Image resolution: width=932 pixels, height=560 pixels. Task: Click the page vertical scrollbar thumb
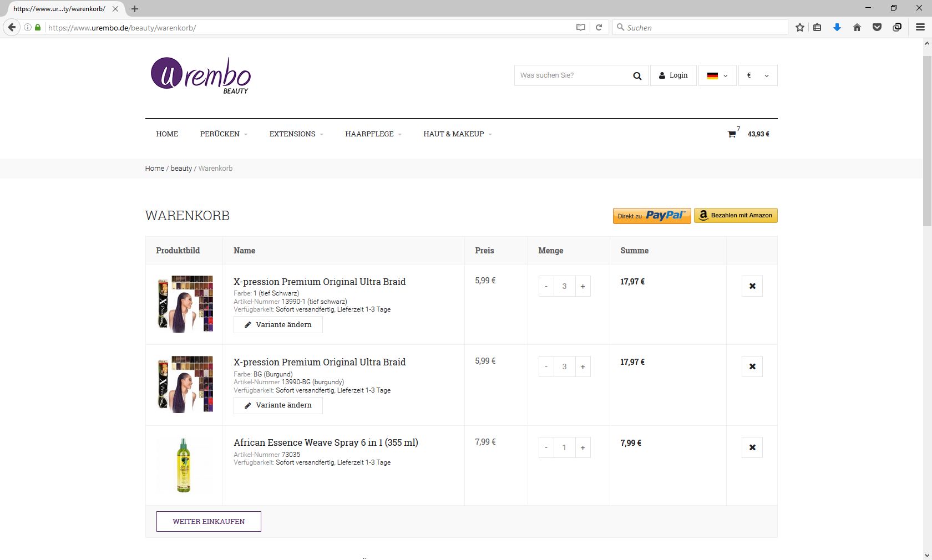pyautogui.click(x=927, y=141)
